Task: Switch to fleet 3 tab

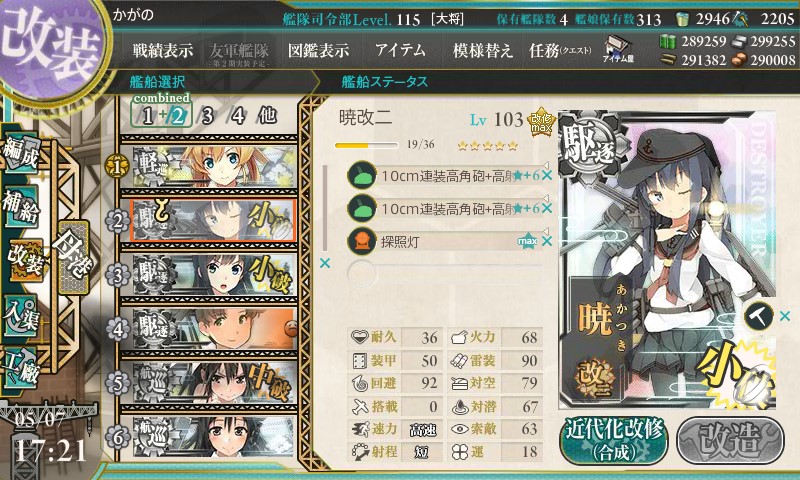Action: 207,116
